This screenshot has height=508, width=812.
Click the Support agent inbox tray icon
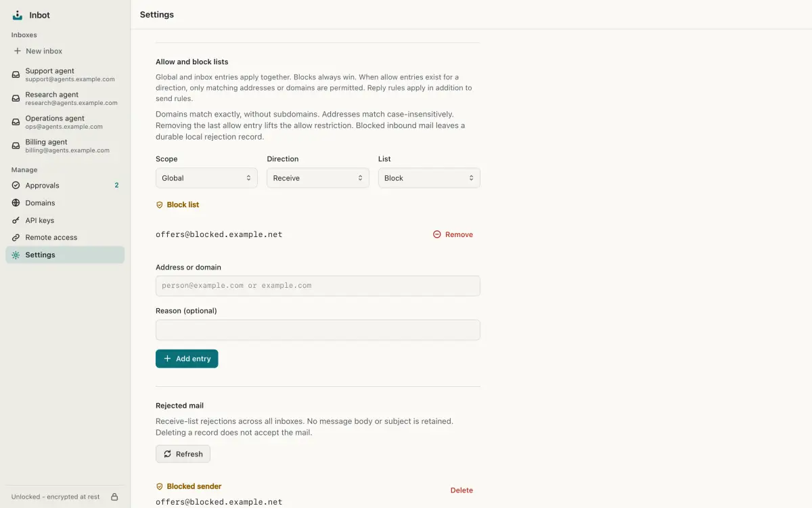pos(16,75)
